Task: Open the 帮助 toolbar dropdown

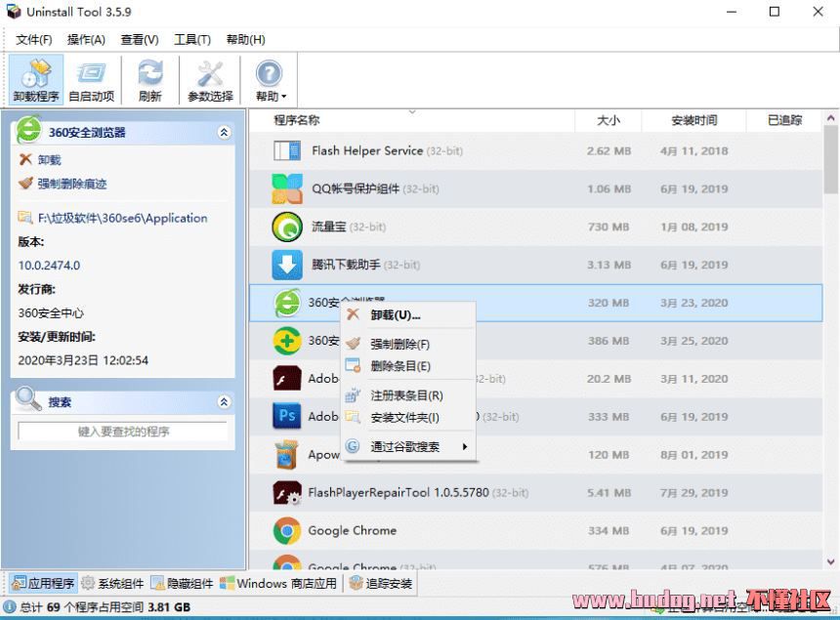Action: click(x=270, y=80)
